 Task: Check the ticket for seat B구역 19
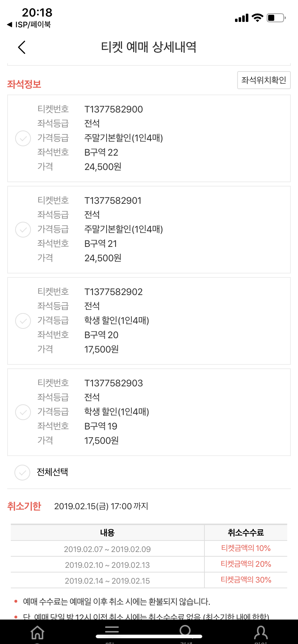(x=23, y=412)
